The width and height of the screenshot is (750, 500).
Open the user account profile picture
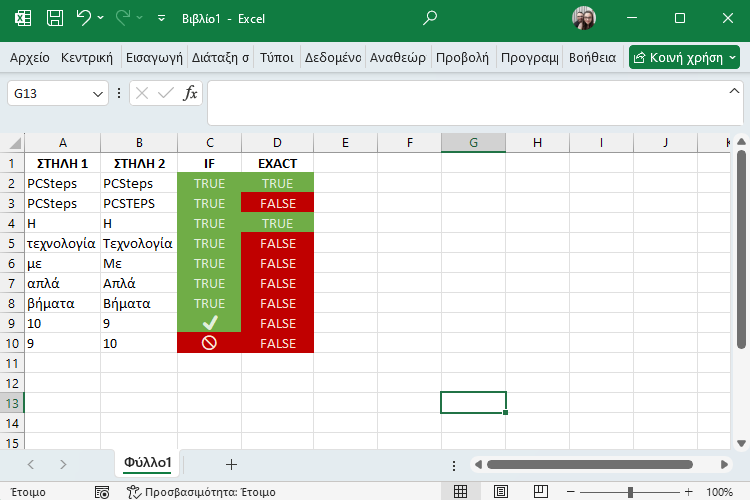click(x=584, y=18)
